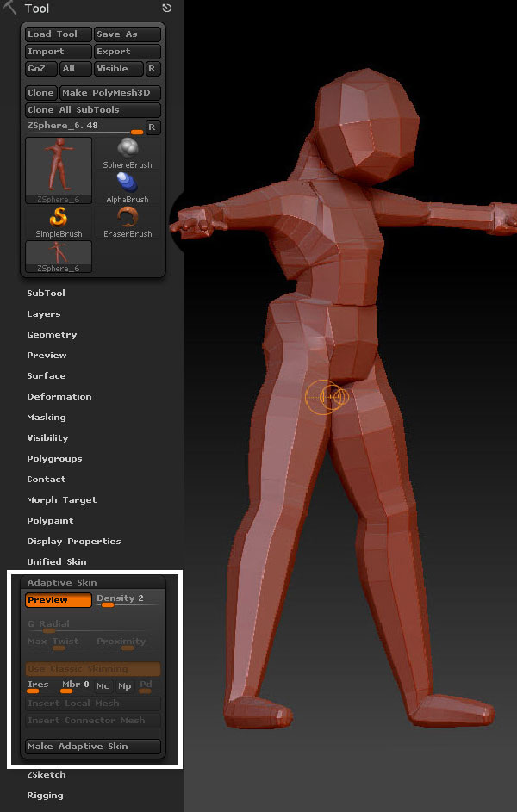
Task: Choose the SimpleBrush tool icon
Action: [x=59, y=219]
